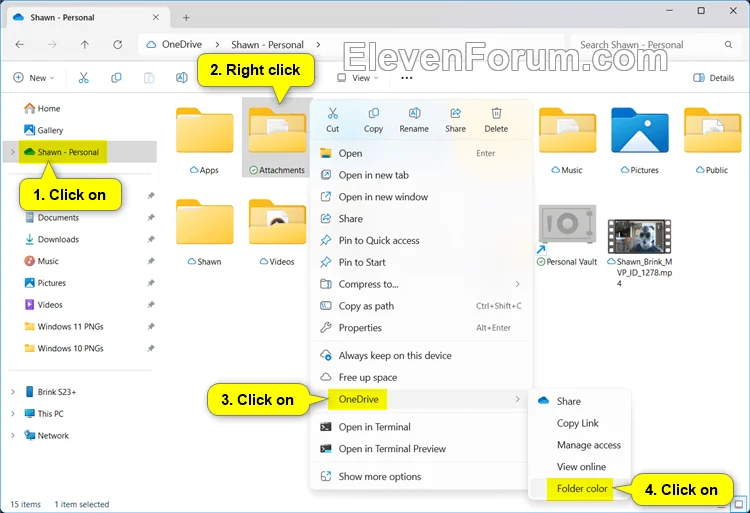The height and width of the screenshot is (513, 750).
Task: Select the Public folder icon
Action: coord(712,130)
